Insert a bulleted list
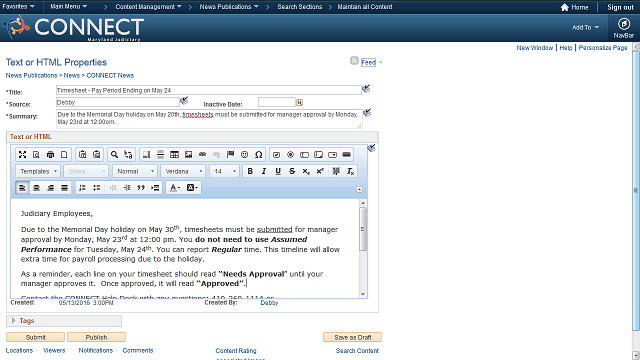640x360 pixels. tap(96, 188)
